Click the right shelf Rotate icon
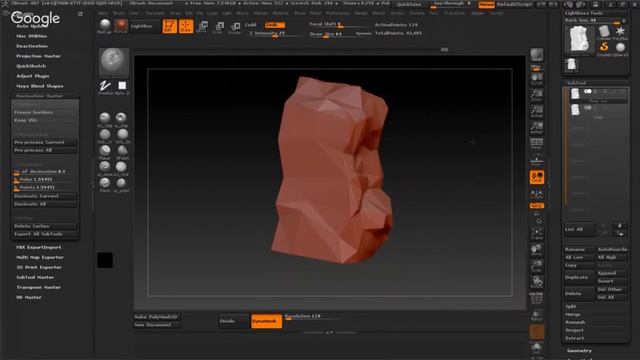Image resolution: width=640 pixels, height=360 pixels. 537,282
